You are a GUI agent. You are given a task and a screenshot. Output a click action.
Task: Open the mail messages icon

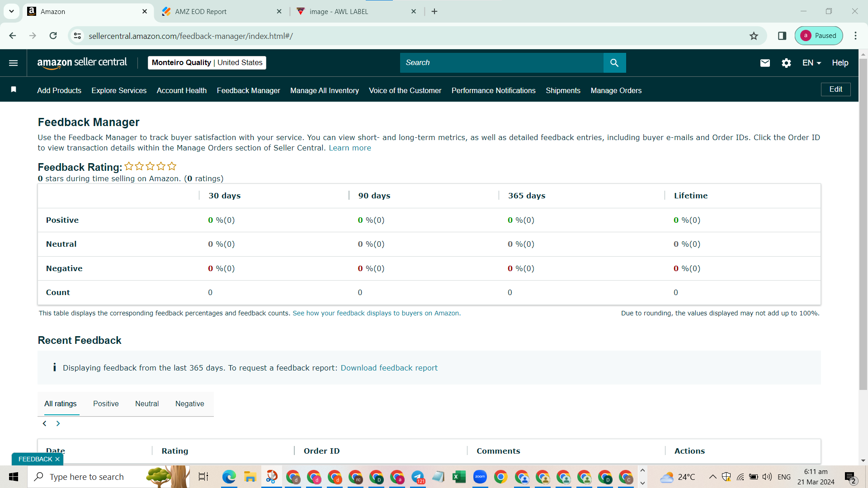point(765,63)
